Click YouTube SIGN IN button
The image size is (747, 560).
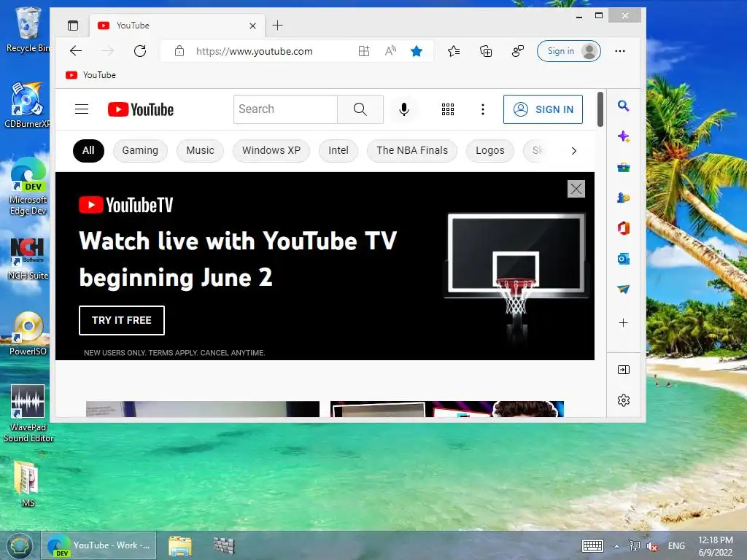(543, 109)
